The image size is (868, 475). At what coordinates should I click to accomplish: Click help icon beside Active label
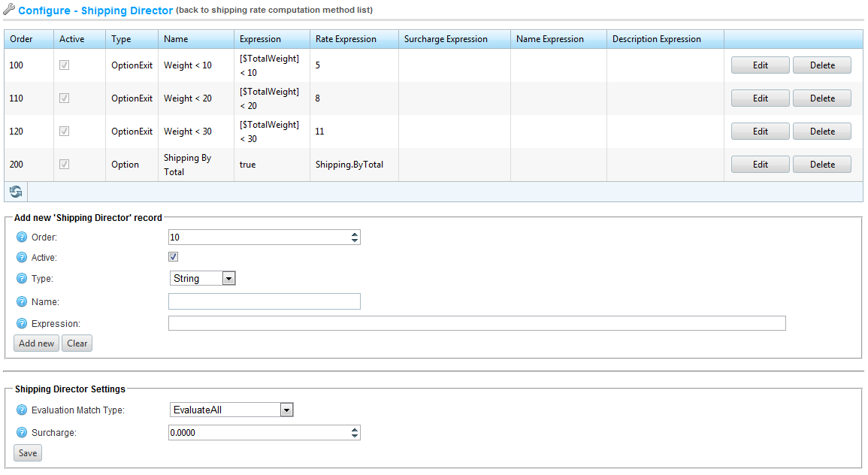[22, 258]
